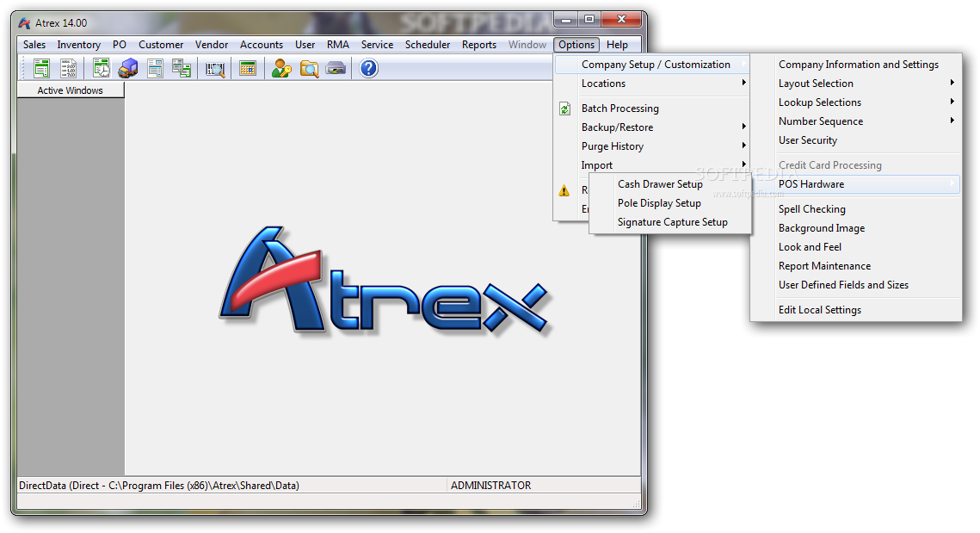Click the green invoice form toolbar icon

pos(42,68)
